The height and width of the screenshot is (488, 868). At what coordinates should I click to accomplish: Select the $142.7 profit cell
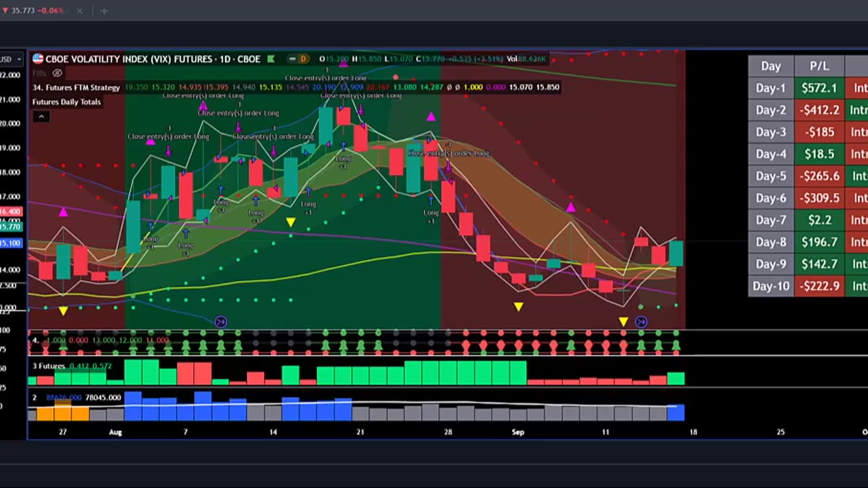(819, 264)
